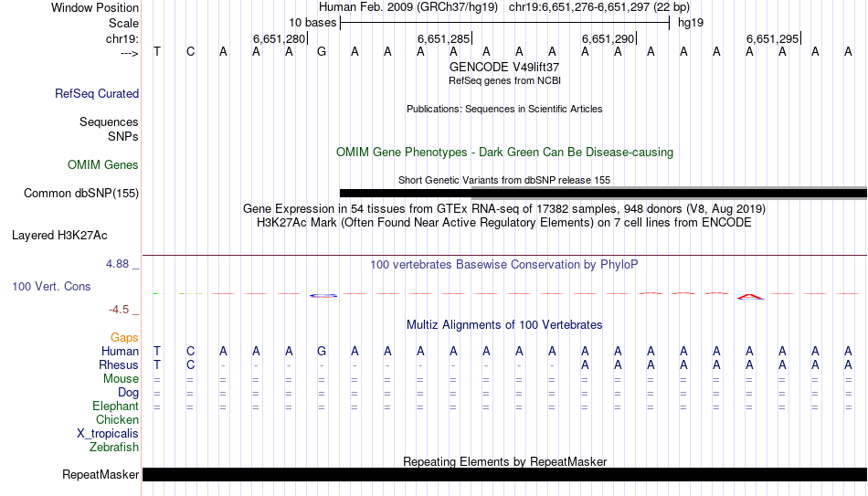Click Repeating Elements by RepeatMasker title
868x496 pixels.
point(505,461)
